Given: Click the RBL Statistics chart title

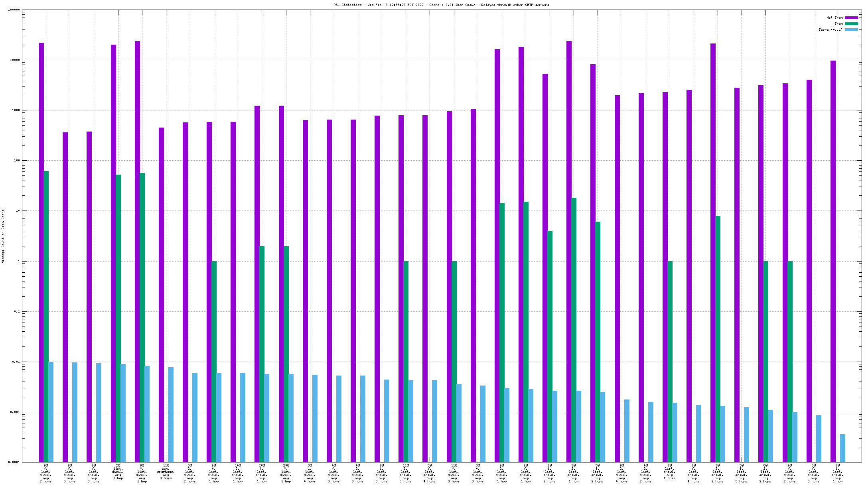Looking at the screenshot, I should [x=441, y=5].
